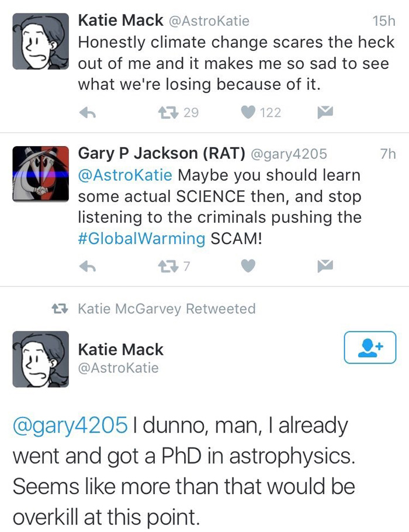This screenshot has width=409, height=532.
Task: Select the retweet icon showing 29 retweets
Action: point(169,111)
